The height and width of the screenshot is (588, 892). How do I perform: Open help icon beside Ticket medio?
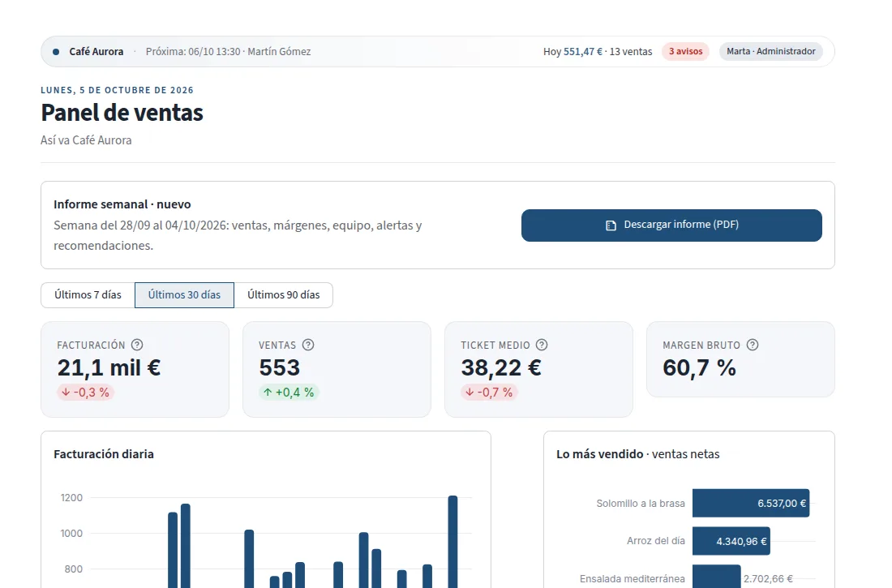point(542,345)
